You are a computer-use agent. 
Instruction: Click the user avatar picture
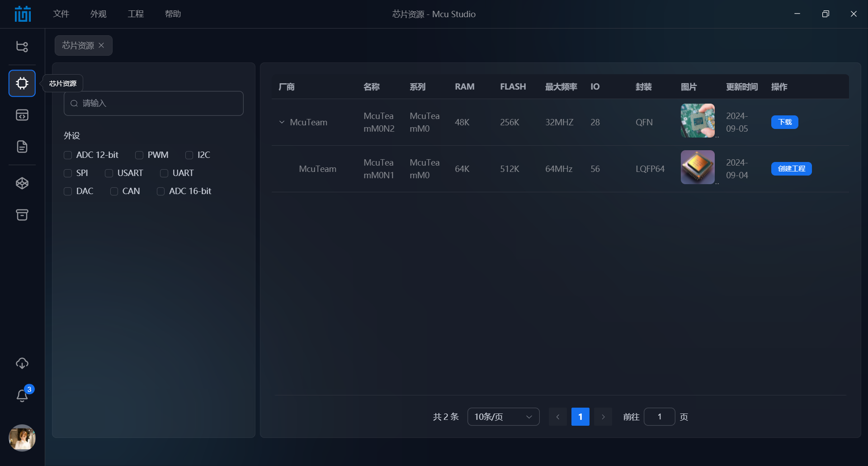tap(22, 437)
